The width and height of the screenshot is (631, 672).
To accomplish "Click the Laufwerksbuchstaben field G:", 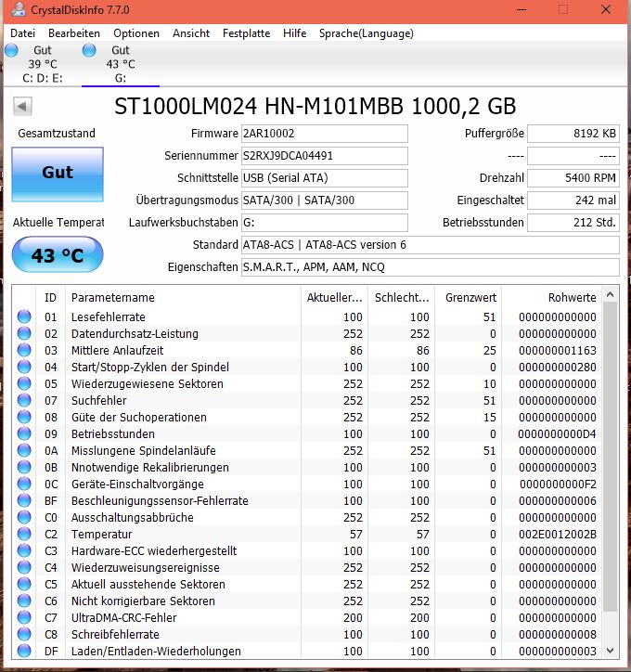I will coord(324,223).
